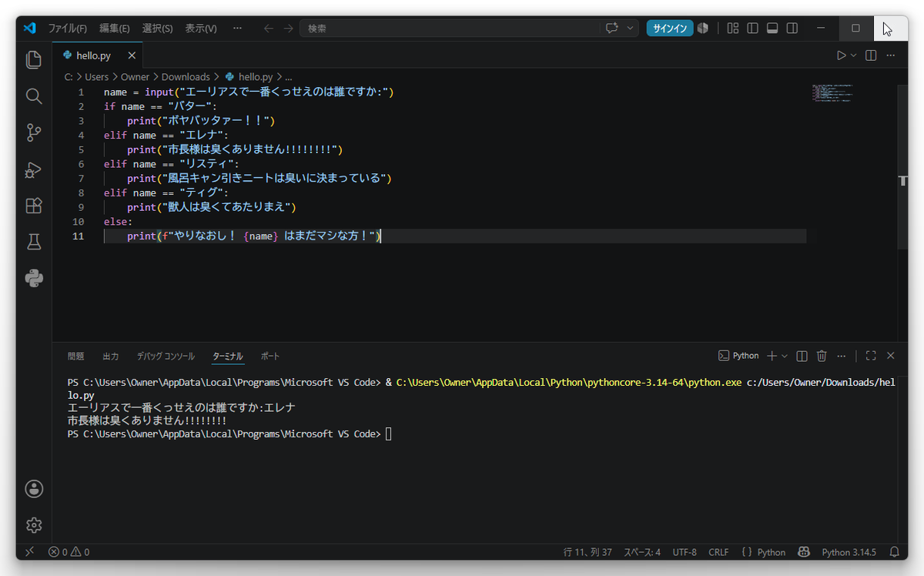The image size is (924, 576).
Task: Open the Search view in the activity bar
Action: pyautogui.click(x=34, y=96)
